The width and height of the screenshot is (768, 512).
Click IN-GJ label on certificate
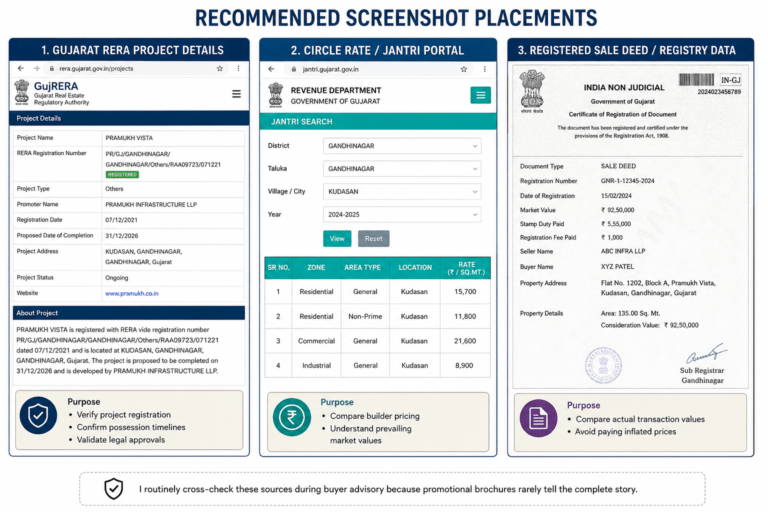pos(730,80)
